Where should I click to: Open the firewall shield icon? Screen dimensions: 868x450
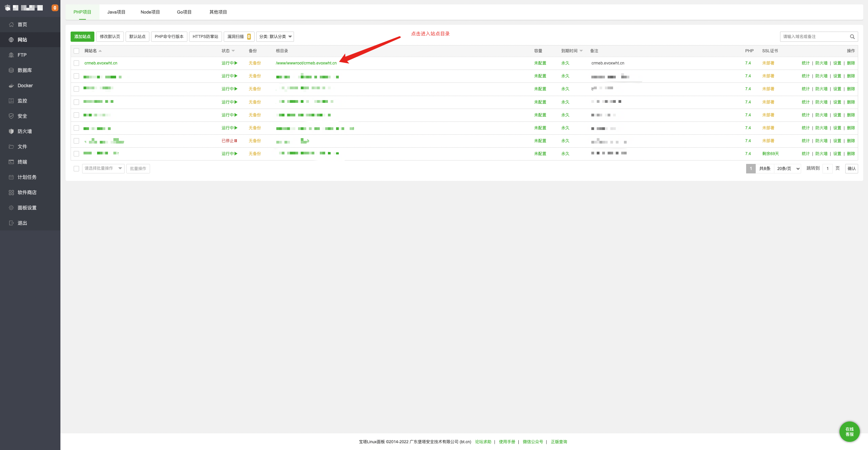tap(11, 131)
